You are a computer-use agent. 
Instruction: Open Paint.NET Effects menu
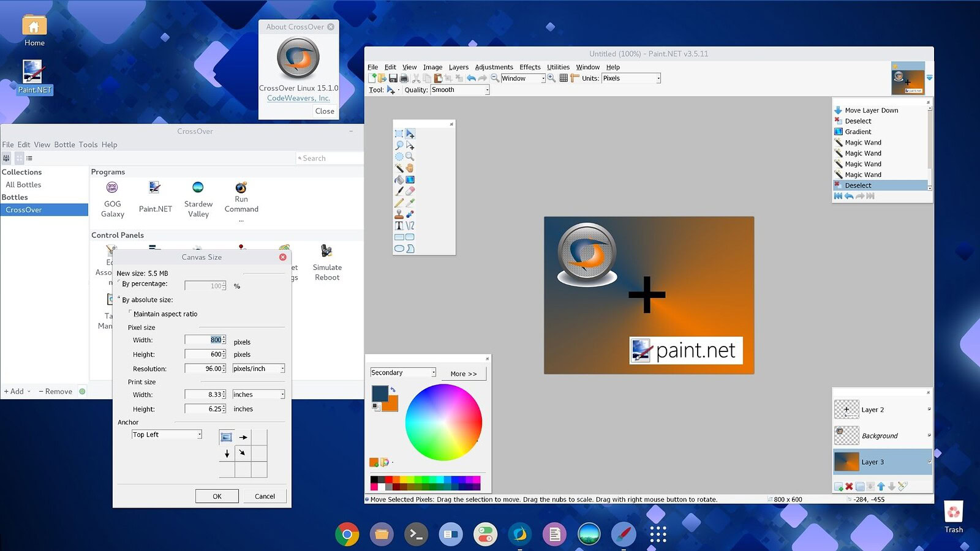click(x=530, y=67)
